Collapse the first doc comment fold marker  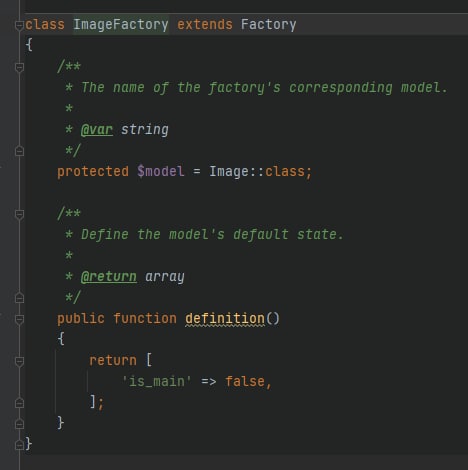point(19,67)
